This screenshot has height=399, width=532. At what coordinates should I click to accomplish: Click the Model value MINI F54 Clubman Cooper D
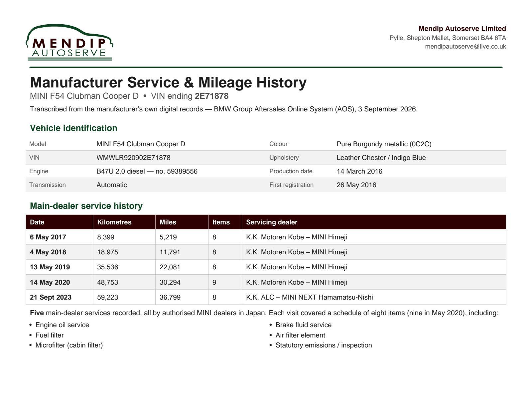141,144
